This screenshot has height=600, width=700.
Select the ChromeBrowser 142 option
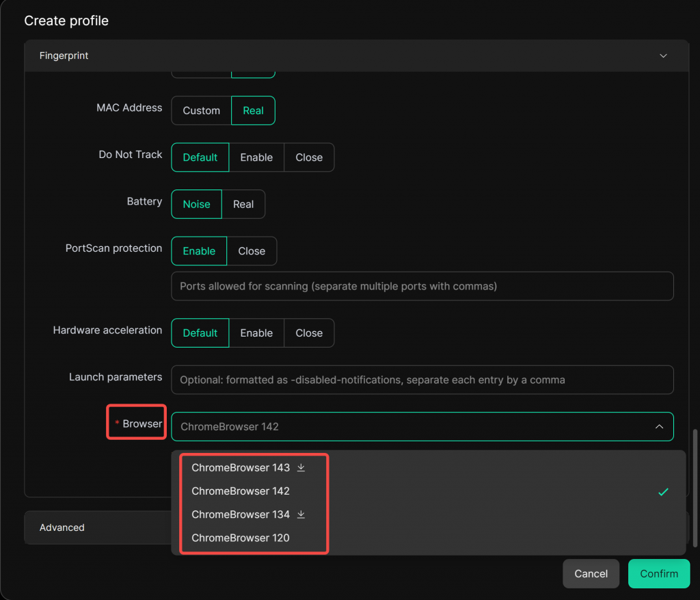click(241, 491)
